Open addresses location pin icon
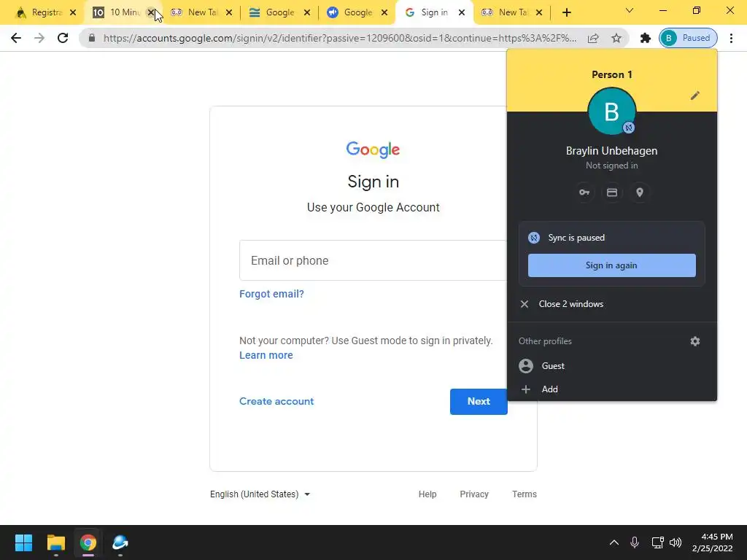Screen dimensions: 747x560 639,192
